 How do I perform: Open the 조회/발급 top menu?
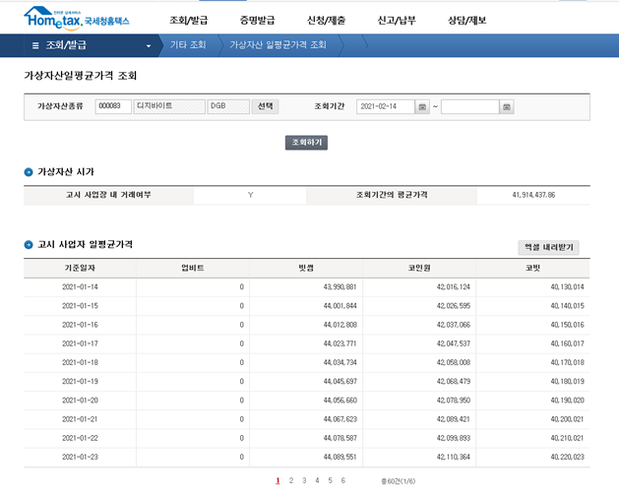point(188,20)
